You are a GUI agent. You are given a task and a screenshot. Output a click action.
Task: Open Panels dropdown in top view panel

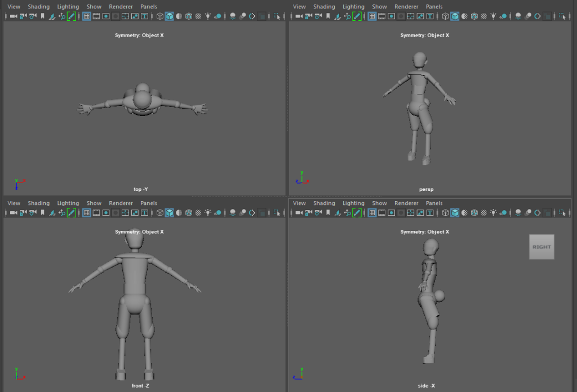click(x=149, y=7)
